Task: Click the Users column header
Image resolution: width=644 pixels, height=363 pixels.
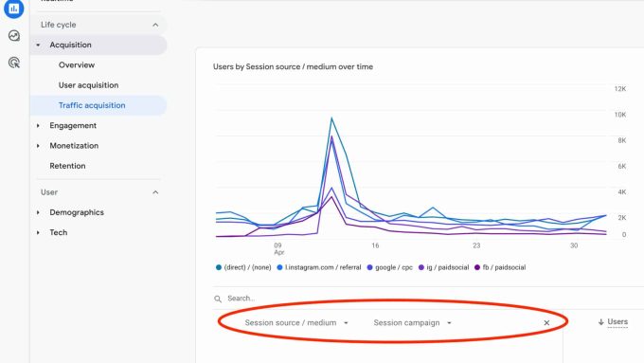Action: [x=617, y=322]
